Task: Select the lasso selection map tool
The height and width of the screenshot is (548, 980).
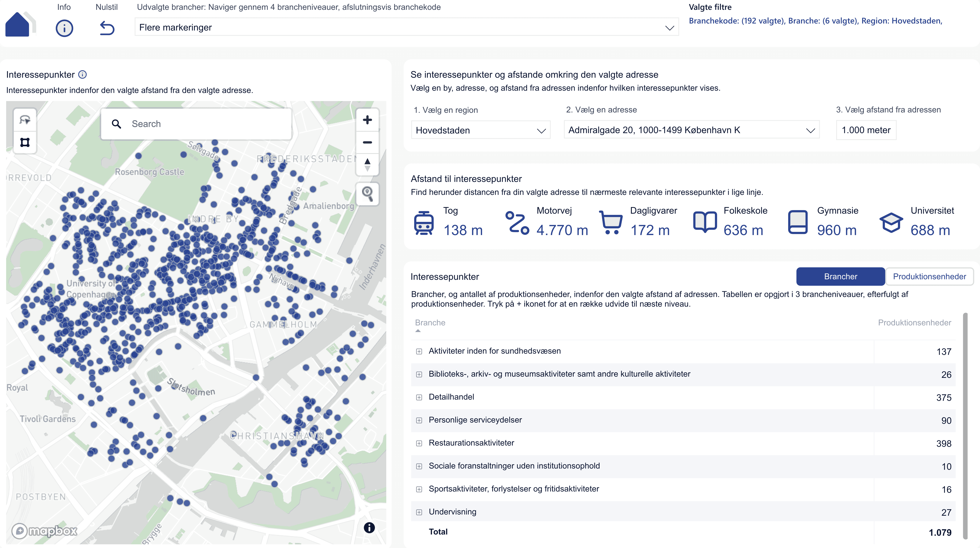Action: click(x=25, y=120)
